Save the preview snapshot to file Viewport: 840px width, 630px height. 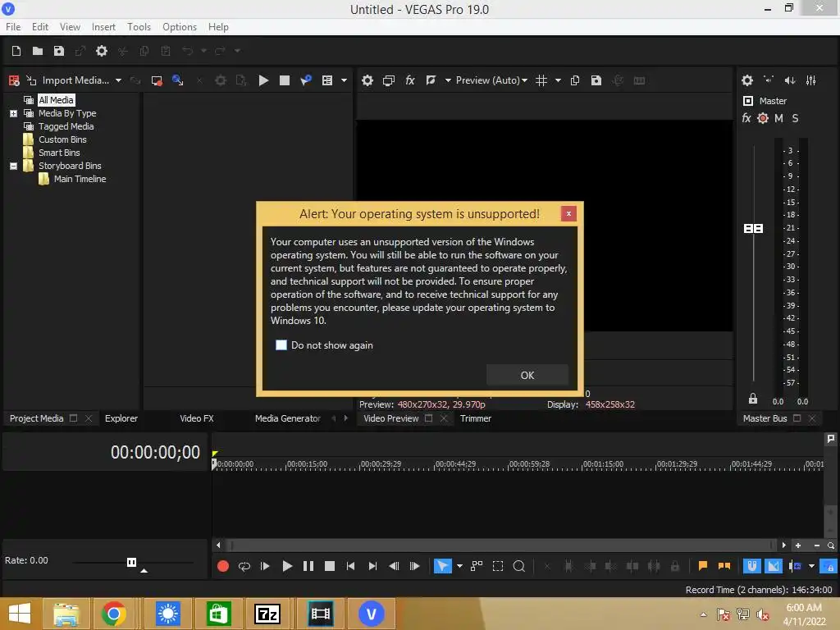click(x=596, y=80)
